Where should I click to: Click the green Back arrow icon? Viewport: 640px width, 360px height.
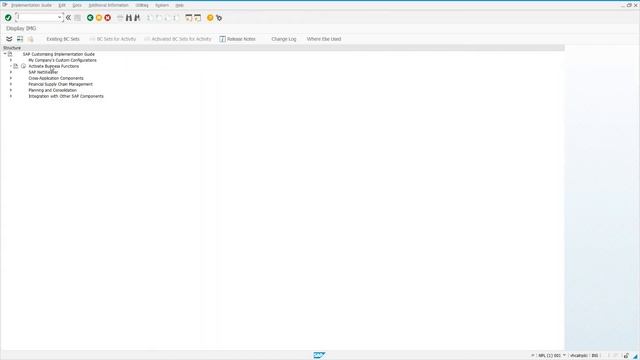pyautogui.click(x=90, y=18)
